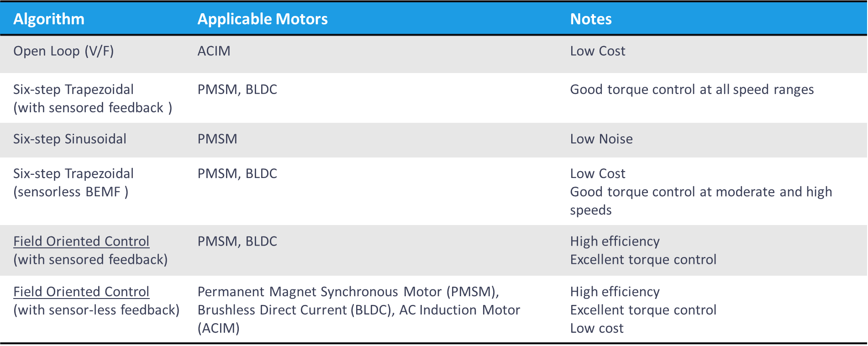Click 'with sensor-less feedback' text
This screenshot has height=346, width=868.
[96, 309]
